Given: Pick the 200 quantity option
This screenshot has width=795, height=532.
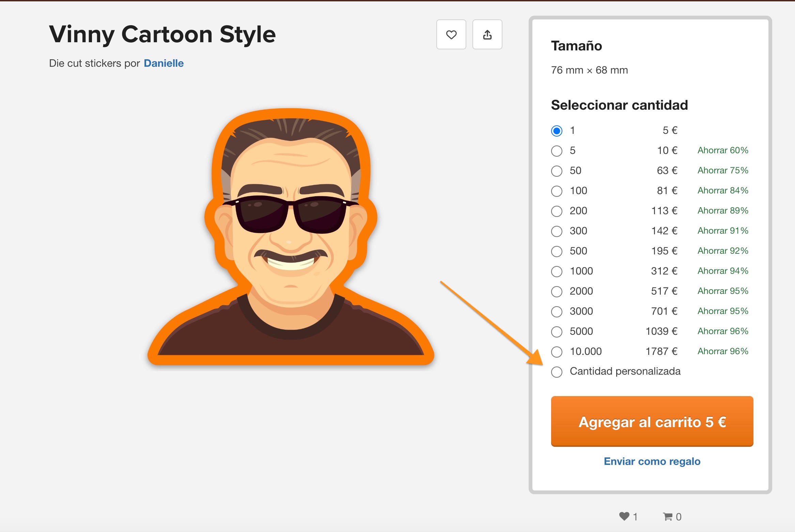Looking at the screenshot, I should coord(557,211).
